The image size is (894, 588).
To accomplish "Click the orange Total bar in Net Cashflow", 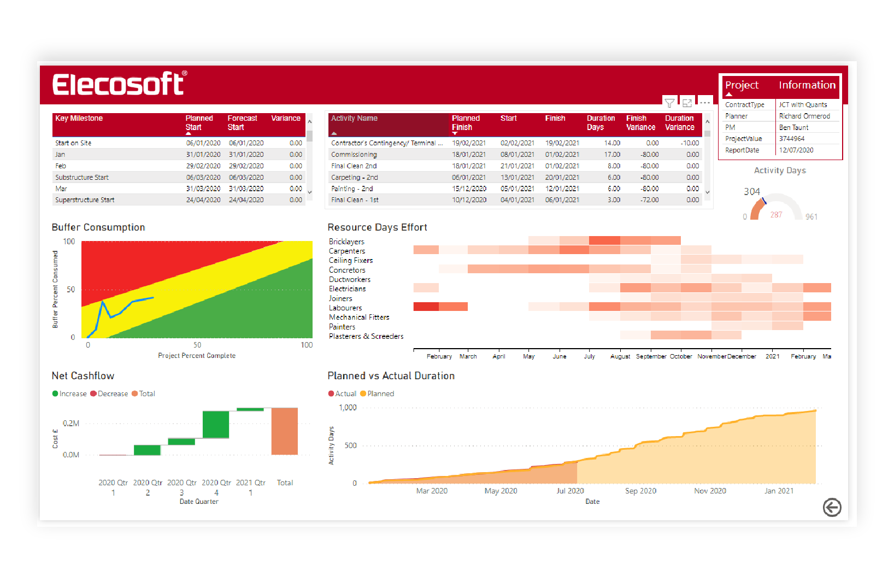I will pyautogui.click(x=284, y=431).
